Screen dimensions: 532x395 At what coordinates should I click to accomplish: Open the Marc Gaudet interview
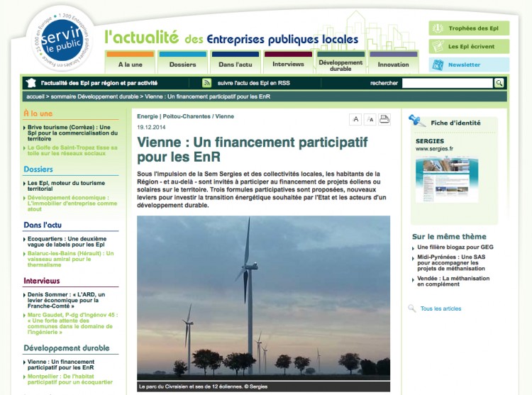tap(72, 323)
